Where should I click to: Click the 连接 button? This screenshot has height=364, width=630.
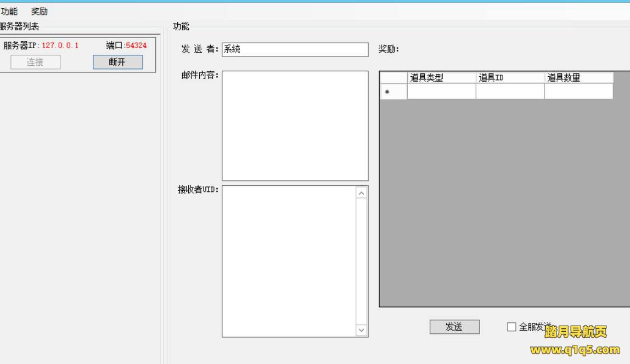35,62
